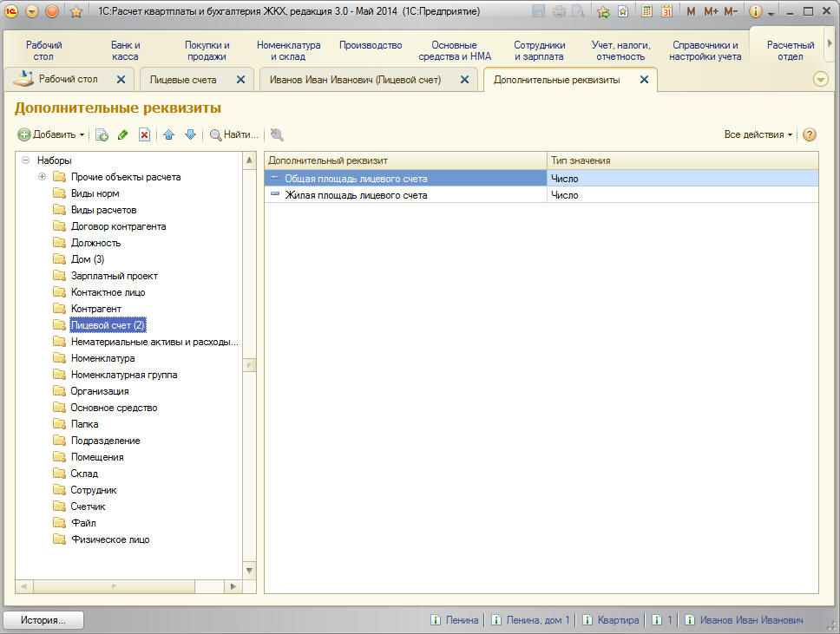This screenshot has width=840, height=634.
Task: Open the info help icon
Action: click(x=755, y=11)
